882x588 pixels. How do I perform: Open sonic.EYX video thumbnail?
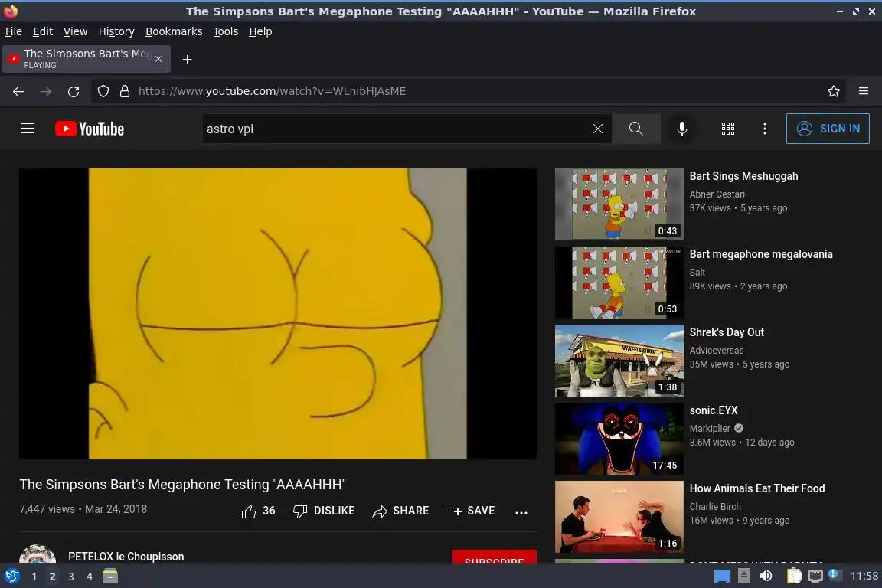tap(619, 439)
